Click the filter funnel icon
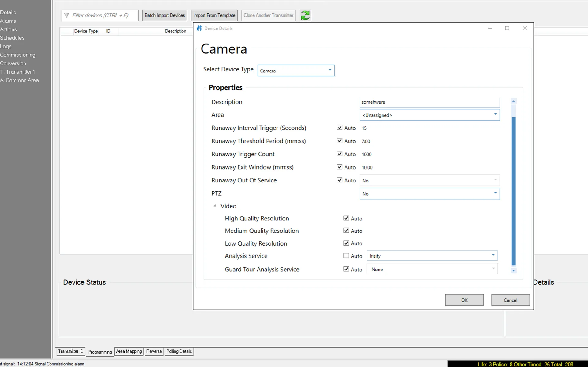Screen dimensions: 588x367 click(x=66, y=15)
